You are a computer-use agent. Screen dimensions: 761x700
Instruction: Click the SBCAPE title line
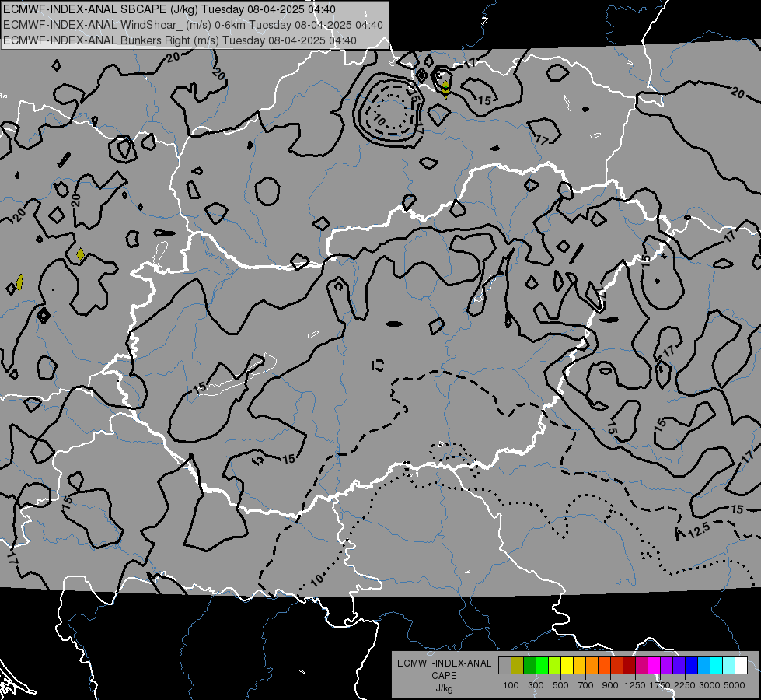coord(169,9)
